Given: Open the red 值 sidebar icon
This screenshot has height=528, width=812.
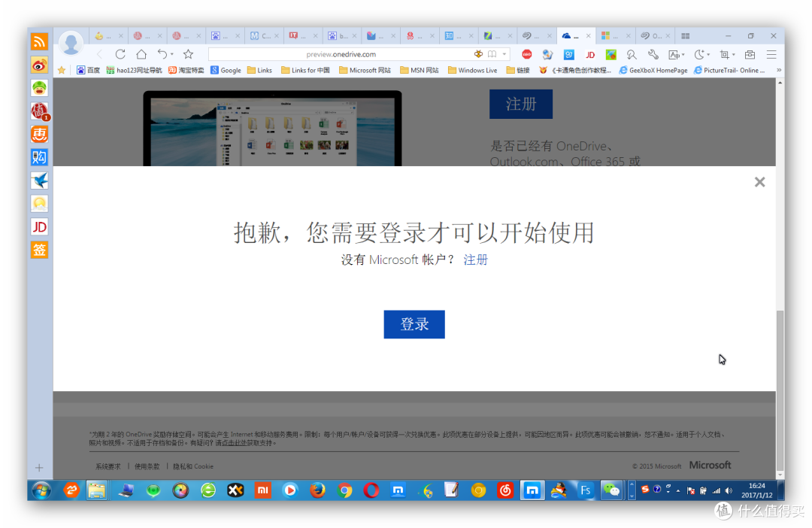Looking at the screenshot, I should pos(39,111).
